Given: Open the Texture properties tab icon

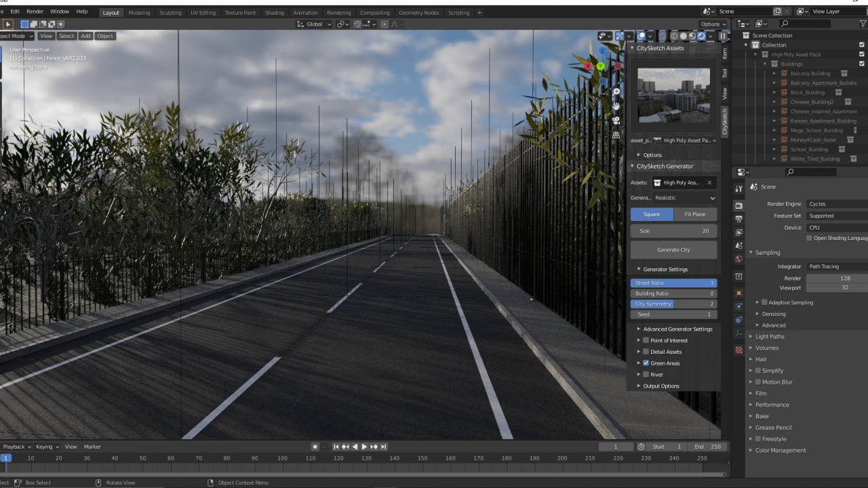Looking at the screenshot, I should click(738, 350).
